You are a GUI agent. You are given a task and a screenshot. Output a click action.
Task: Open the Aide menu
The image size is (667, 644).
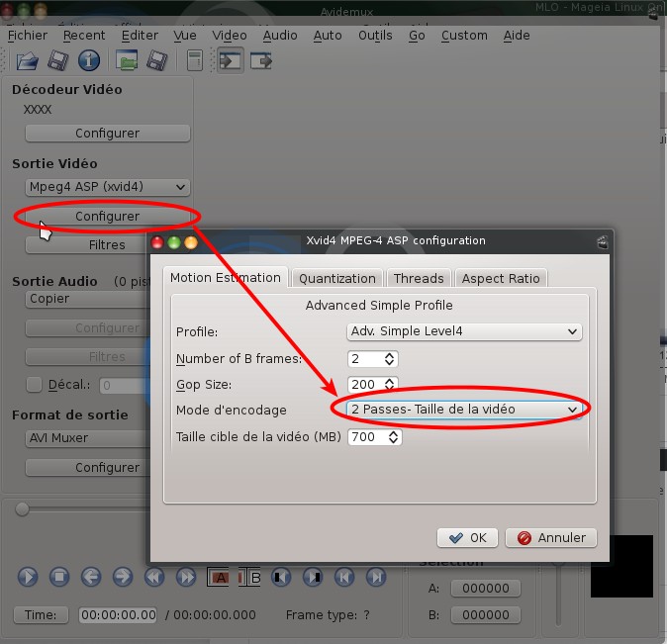pyautogui.click(x=517, y=36)
